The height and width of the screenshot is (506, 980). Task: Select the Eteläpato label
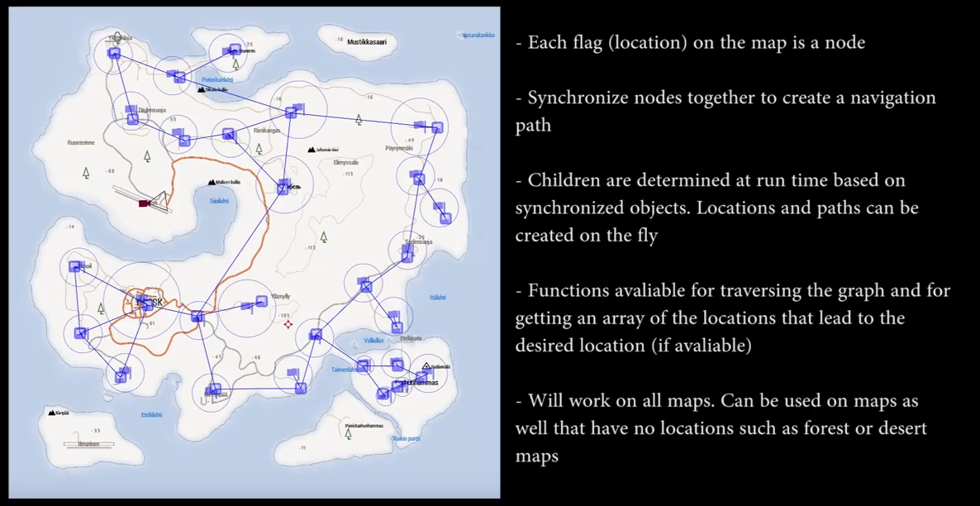coord(411,338)
